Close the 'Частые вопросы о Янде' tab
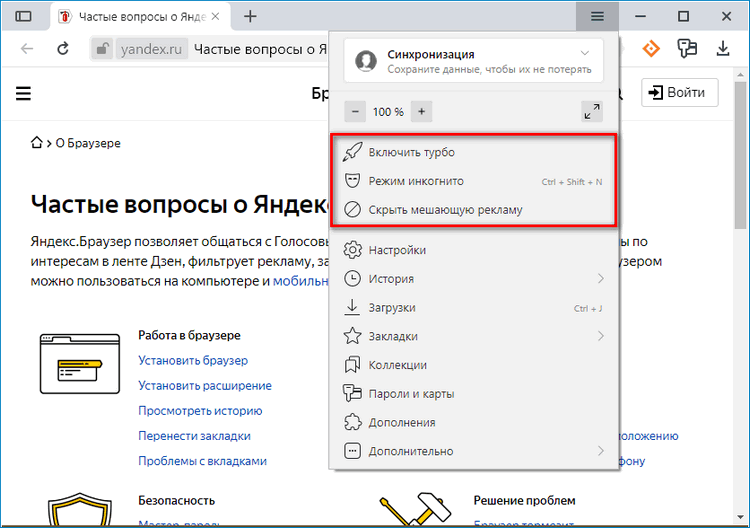The width and height of the screenshot is (750, 528). coord(215,16)
